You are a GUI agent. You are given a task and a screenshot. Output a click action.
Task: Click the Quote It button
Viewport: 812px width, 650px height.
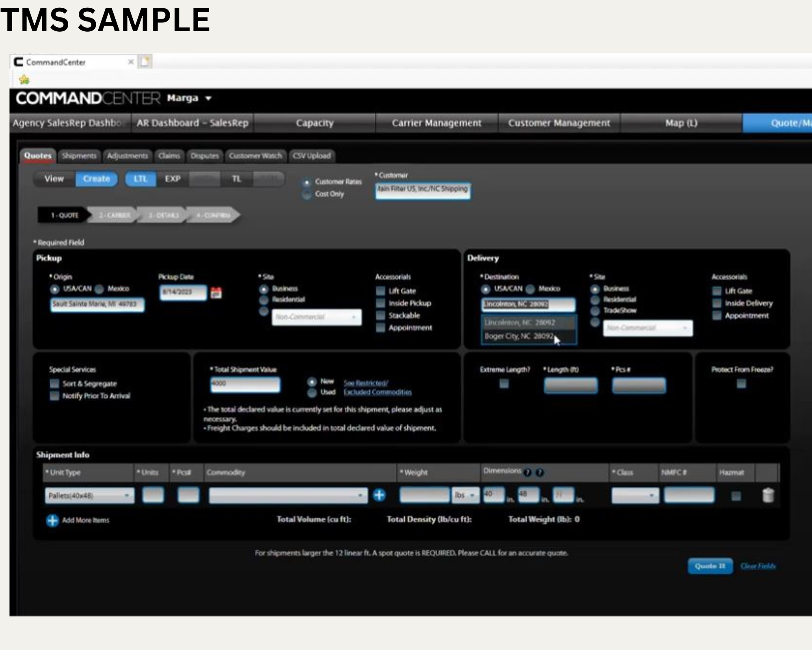point(710,566)
